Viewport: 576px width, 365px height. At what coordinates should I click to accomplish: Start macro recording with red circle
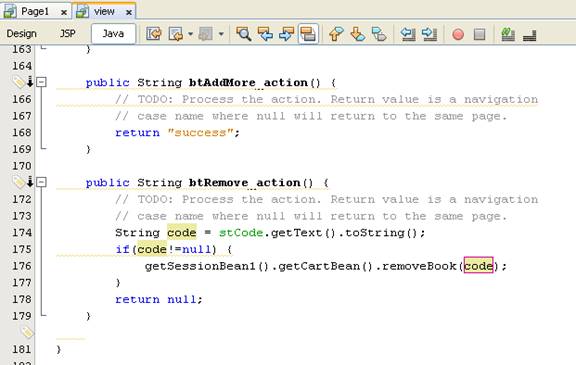coord(458,35)
